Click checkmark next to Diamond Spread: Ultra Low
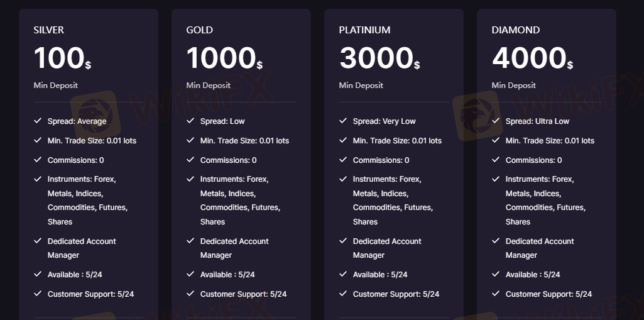The width and height of the screenshot is (644, 320). [496, 121]
